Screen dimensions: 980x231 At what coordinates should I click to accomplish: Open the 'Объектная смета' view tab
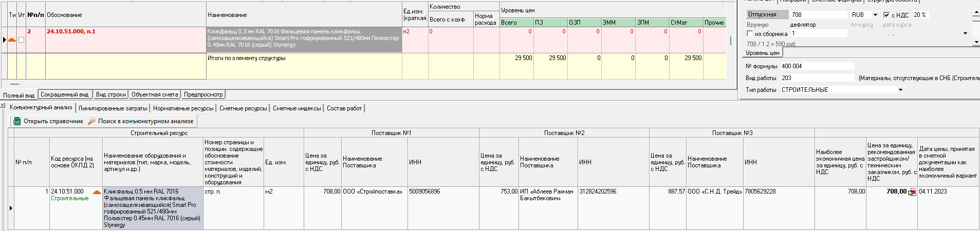coord(155,94)
